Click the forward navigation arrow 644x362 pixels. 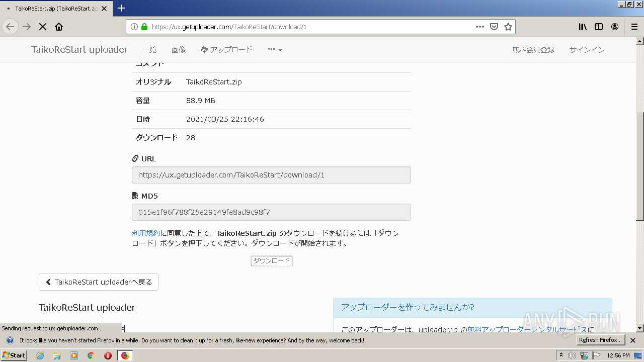click(x=27, y=27)
